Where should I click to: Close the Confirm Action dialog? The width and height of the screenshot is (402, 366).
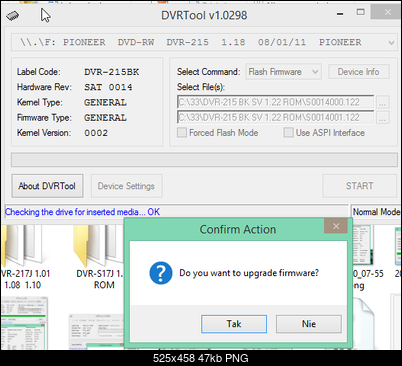click(336, 226)
